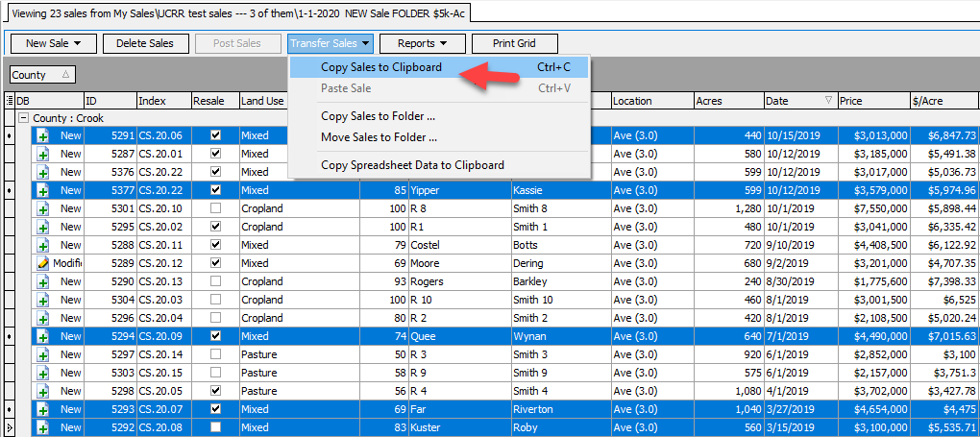The height and width of the screenshot is (437, 980).
Task: Click the new-record icon for sale 5376
Action: pyautogui.click(x=42, y=172)
